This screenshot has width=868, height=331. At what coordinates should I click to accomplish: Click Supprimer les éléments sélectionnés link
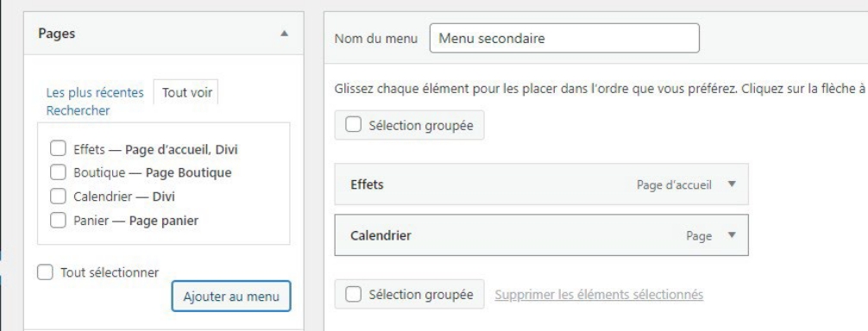[599, 295]
